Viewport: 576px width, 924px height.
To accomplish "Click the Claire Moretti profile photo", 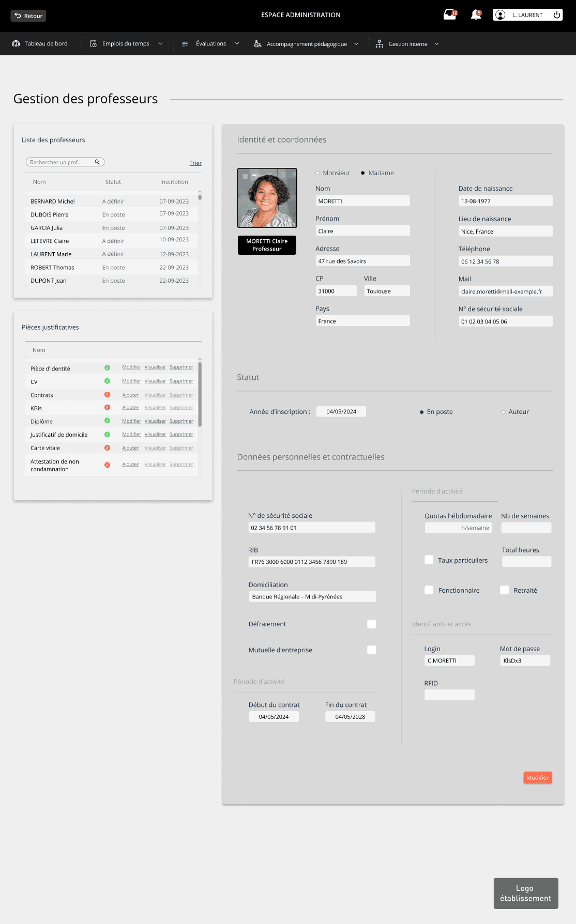I will click(x=267, y=198).
